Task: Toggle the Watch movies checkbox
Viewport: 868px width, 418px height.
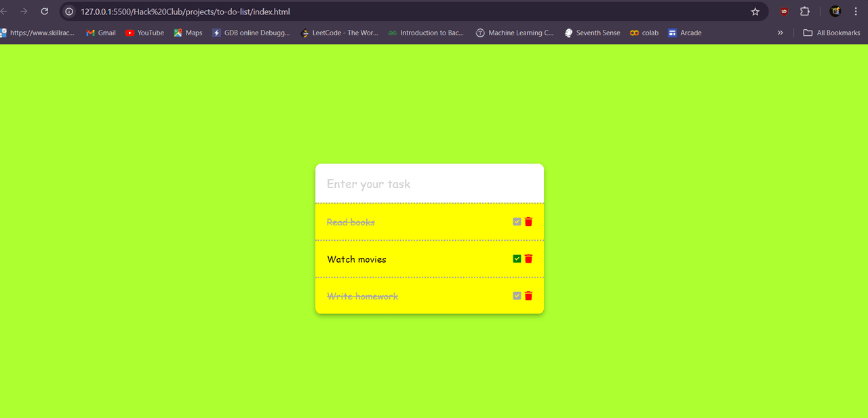Action: click(x=517, y=259)
